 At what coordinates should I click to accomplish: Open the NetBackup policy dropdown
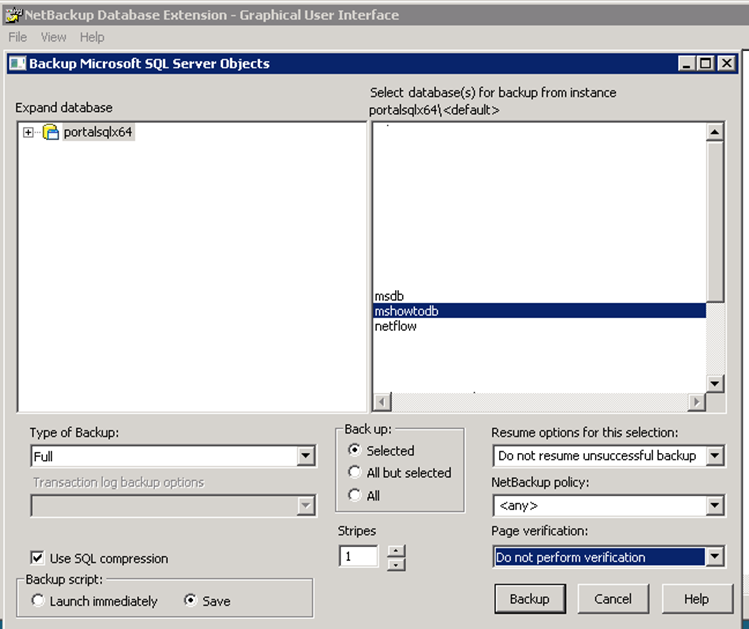coord(714,506)
